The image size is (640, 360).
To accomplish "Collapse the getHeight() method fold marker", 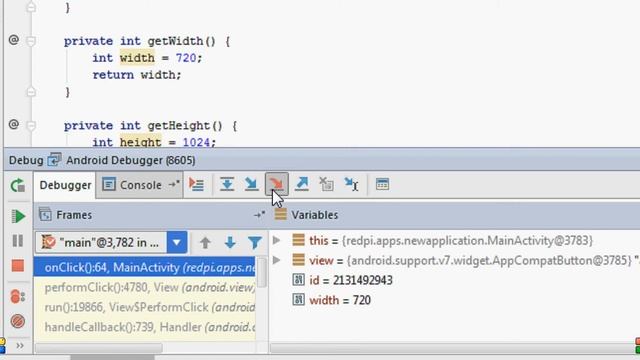I will pos(31,125).
